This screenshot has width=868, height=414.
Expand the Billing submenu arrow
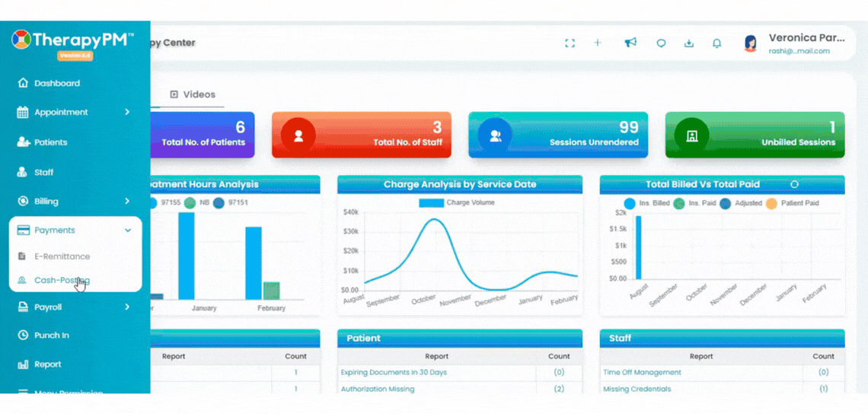coord(126,202)
